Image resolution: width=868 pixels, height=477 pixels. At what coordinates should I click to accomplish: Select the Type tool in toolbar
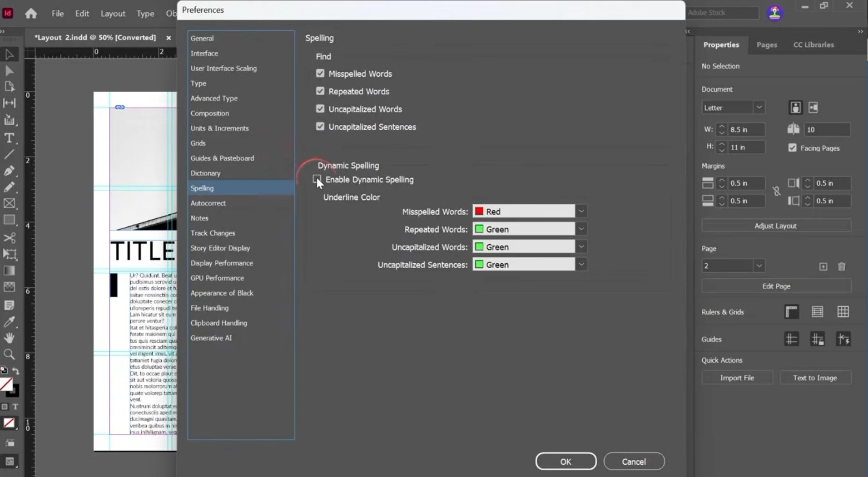9,138
